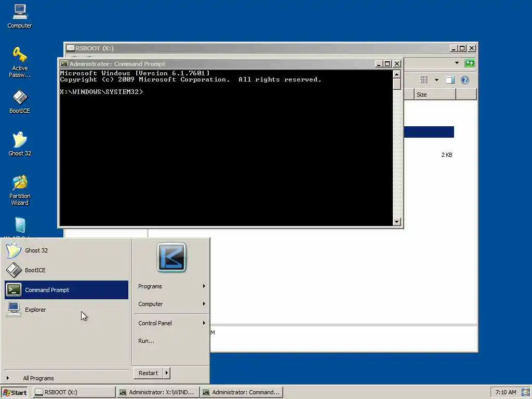Click the 7:10 AM system clock
This screenshot has width=532, height=399.
pyautogui.click(x=506, y=393)
